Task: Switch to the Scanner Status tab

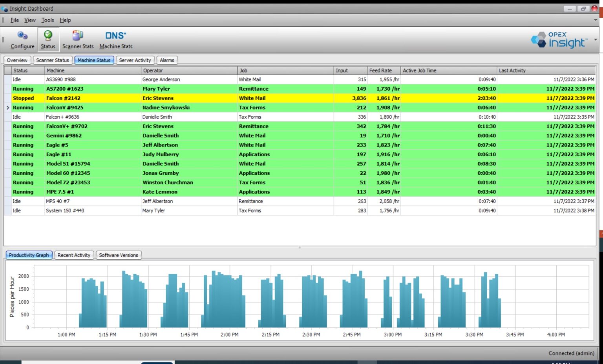Action: point(53,60)
